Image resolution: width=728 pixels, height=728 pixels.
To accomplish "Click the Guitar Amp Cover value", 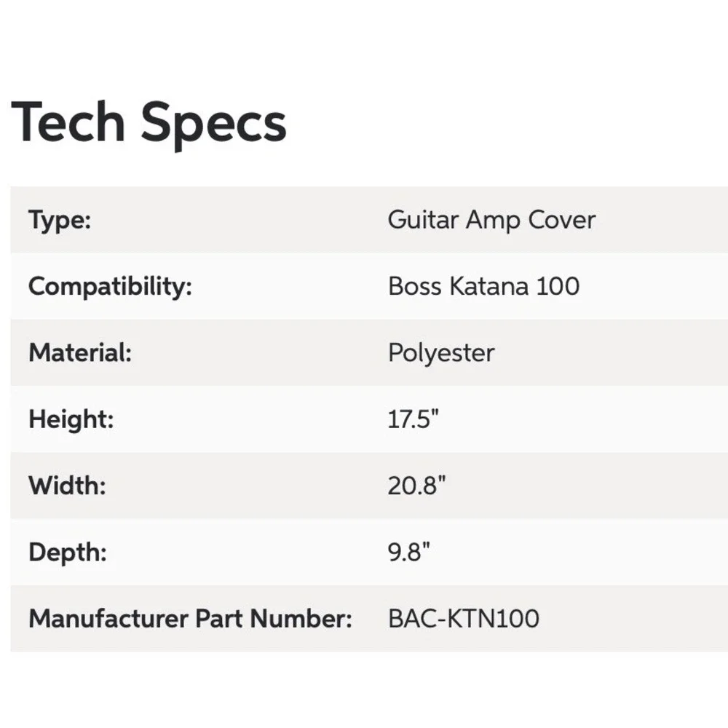I will (491, 220).
